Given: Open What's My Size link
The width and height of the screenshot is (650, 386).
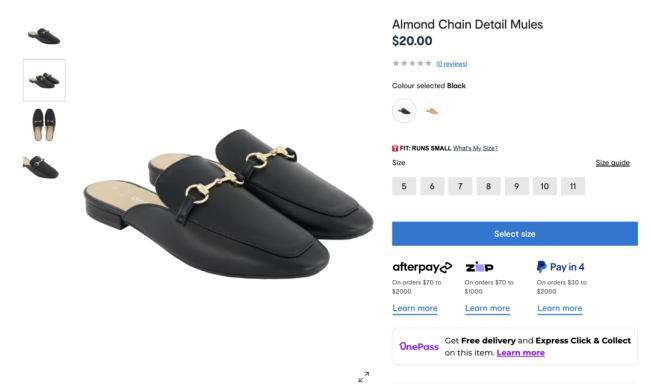Looking at the screenshot, I should coord(475,148).
